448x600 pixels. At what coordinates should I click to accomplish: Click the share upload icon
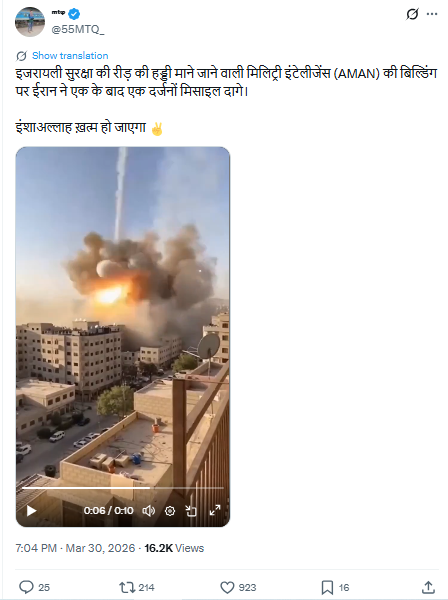pyautogui.click(x=428, y=587)
